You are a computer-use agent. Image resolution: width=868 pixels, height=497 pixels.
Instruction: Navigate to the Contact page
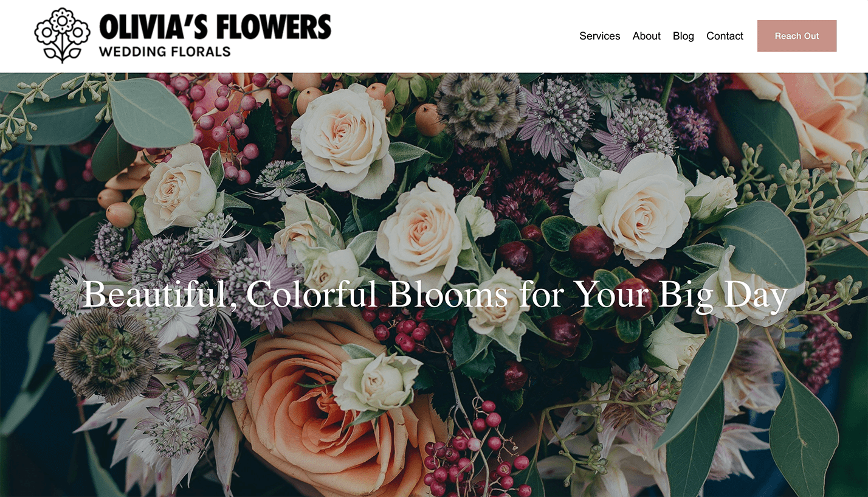tap(725, 36)
